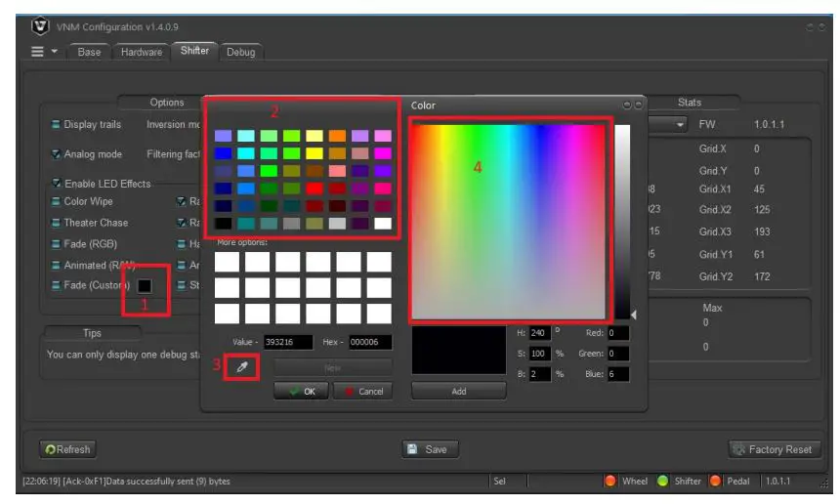Screen dimensions: 840x504
Task: Pick a screen color with the eyedropper tool
Action: click(x=242, y=367)
